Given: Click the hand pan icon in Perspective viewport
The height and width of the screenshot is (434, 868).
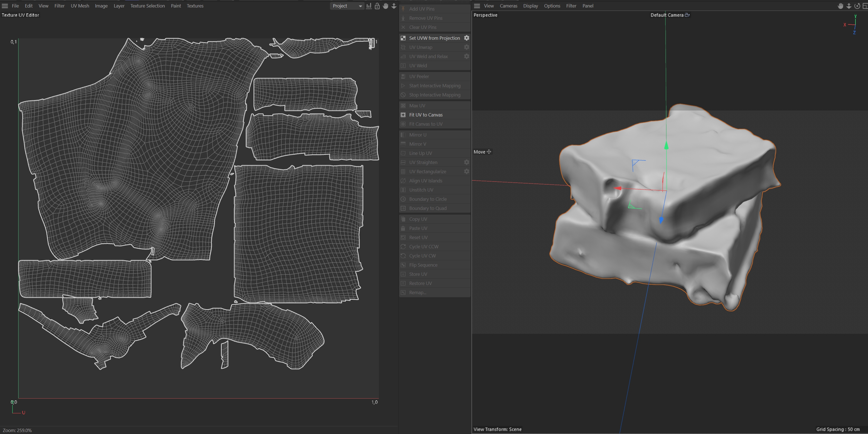Looking at the screenshot, I should click(x=840, y=6).
